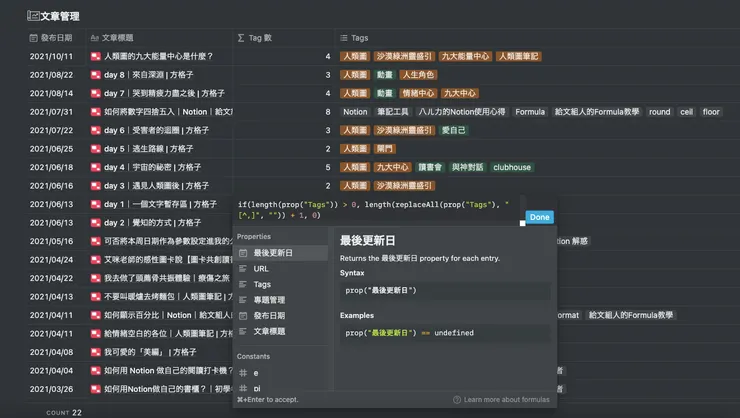The width and height of the screenshot is (740, 418).
Task: Click the page icon beside 人類圖的九大能量中心是什麼？
Action: (96, 56)
